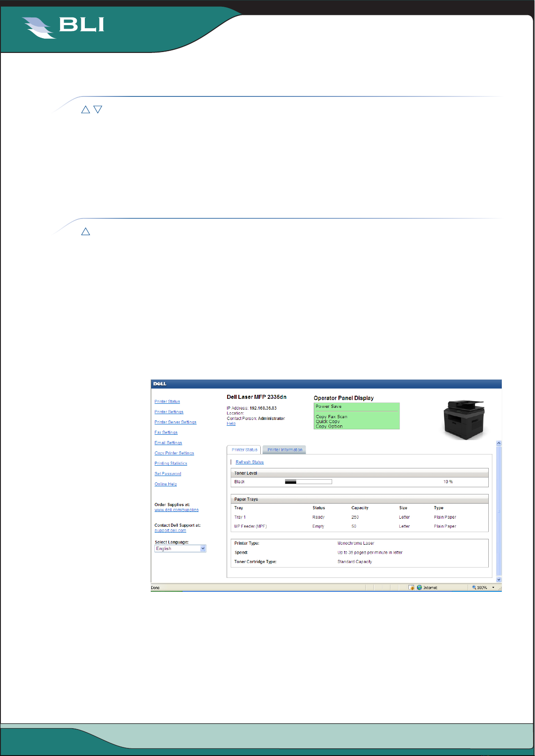Click the lone up triangle in second section
Image resolution: width=535 pixels, height=756 pixels.
[x=86, y=232]
